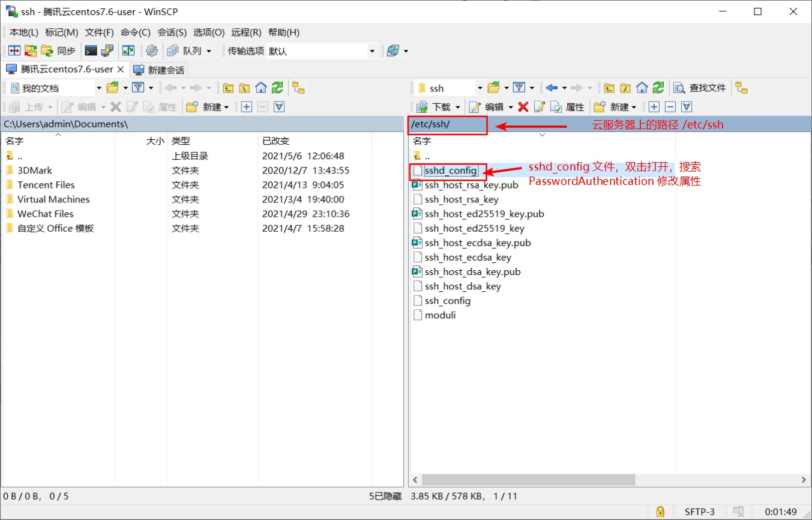812x520 pixels.
Task: Go to remote parent directory icon
Action: pyautogui.click(x=609, y=88)
